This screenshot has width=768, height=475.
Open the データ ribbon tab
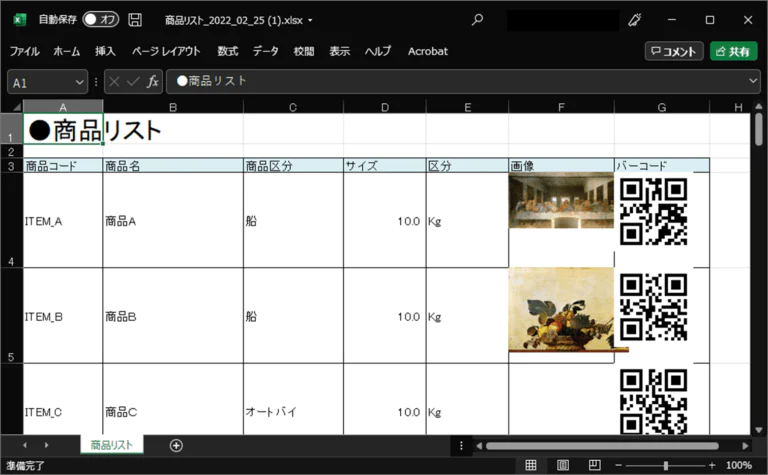point(265,51)
